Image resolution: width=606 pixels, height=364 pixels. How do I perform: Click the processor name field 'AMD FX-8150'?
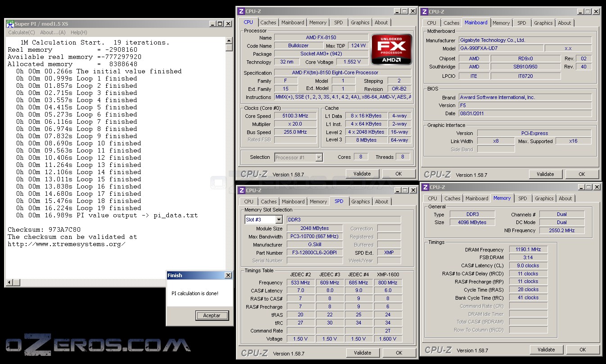click(321, 37)
